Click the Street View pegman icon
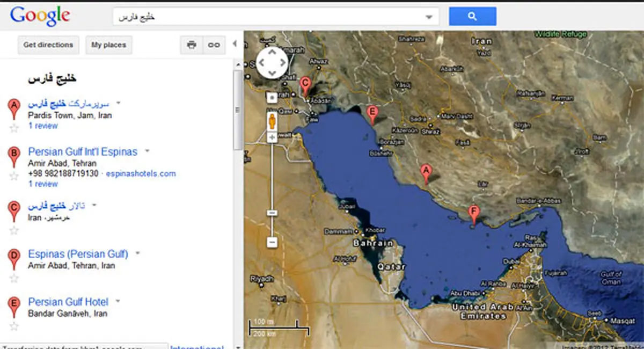The height and width of the screenshot is (349, 644). [x=272, y=121]
